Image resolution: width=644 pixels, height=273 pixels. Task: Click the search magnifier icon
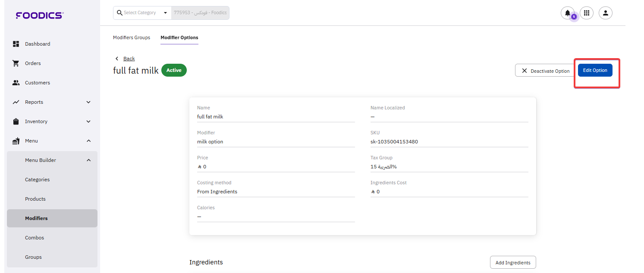[x=119, y=13]
